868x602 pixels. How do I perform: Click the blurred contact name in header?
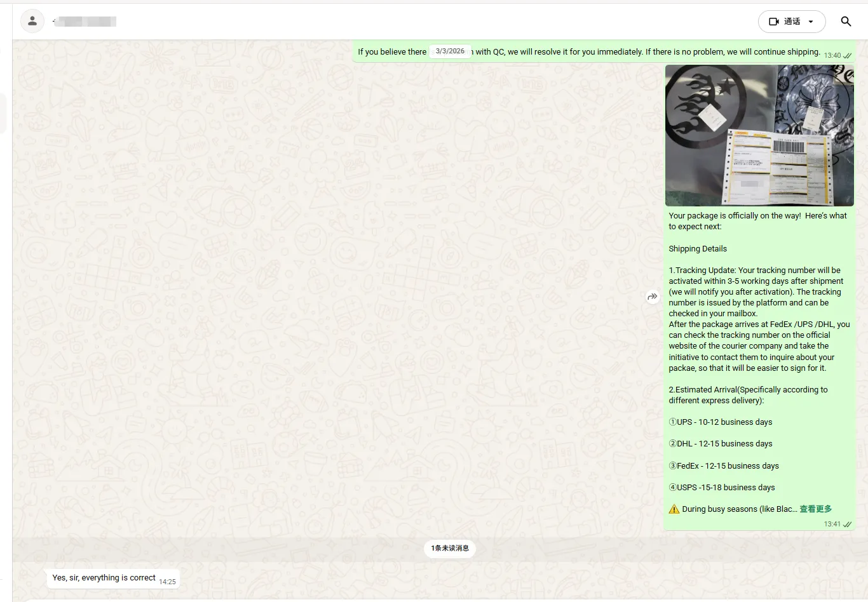(x=86, y=22)
